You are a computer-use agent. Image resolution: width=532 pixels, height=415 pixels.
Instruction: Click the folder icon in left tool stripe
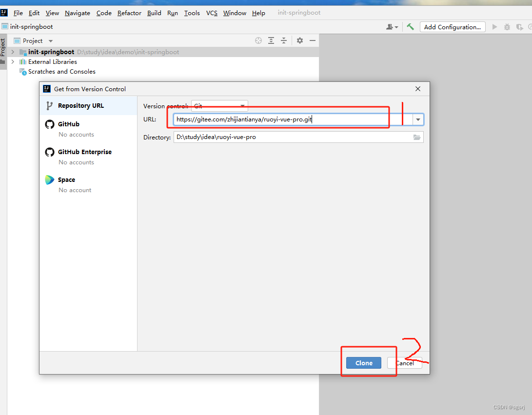(3, 62)
